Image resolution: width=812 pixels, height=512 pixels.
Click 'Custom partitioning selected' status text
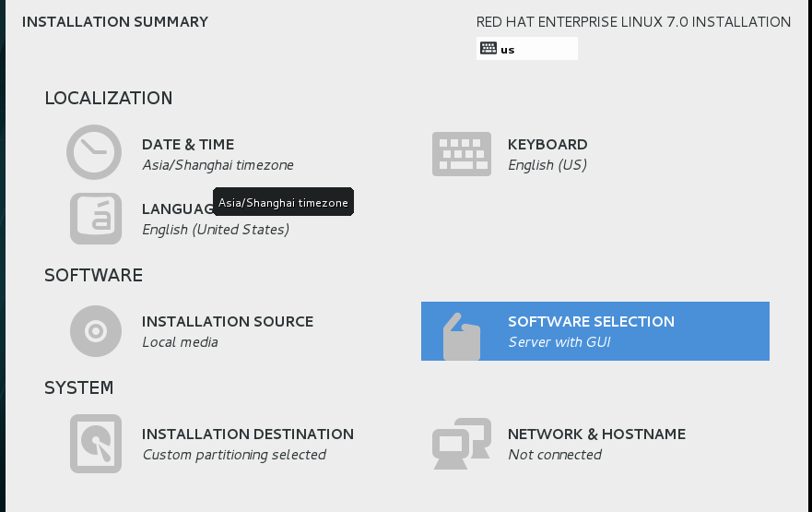(234, 455)
